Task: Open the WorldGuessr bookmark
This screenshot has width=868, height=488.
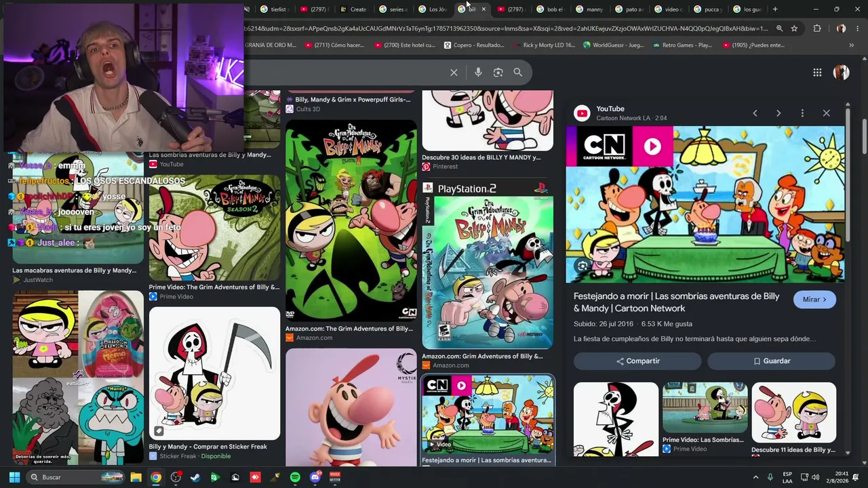Action: [612, 45]
